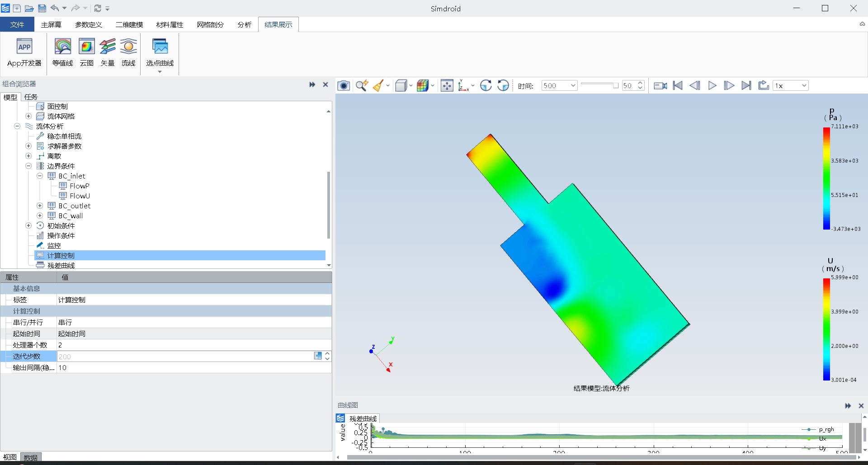
Task: Switch to the 分析 ribbon tab
Action: (x=245, y=24)
